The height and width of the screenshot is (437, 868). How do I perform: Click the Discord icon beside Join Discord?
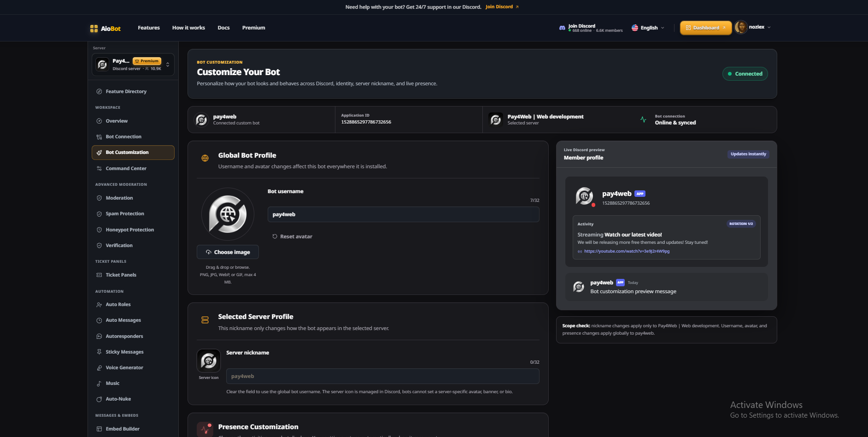click(562, 28)
